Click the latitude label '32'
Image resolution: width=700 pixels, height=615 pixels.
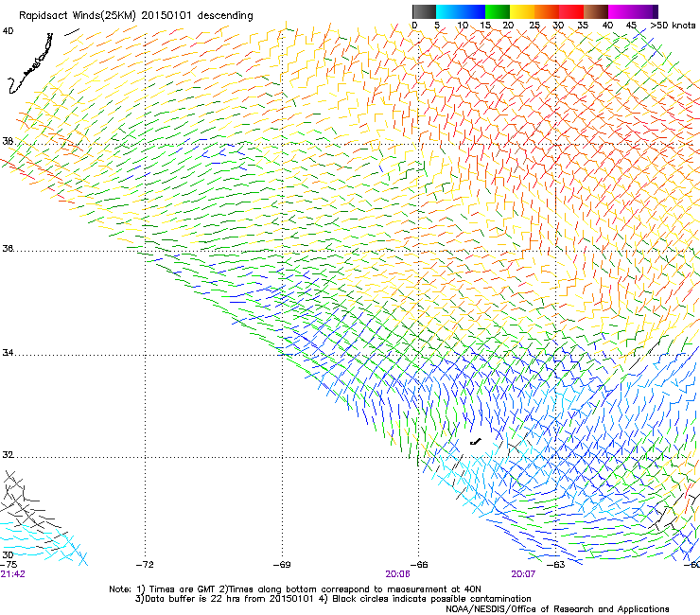[8, 455]
